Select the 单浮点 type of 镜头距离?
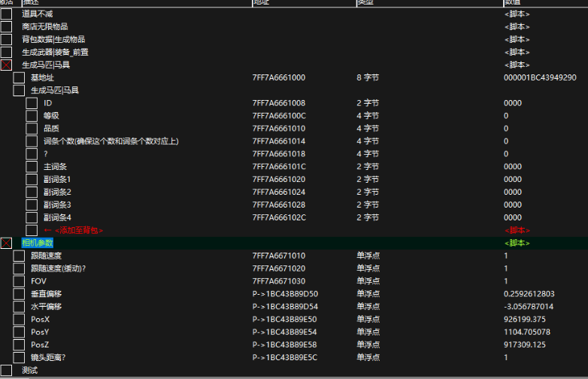The height and width of the screenshot is (379, 588). coord(368,358)
